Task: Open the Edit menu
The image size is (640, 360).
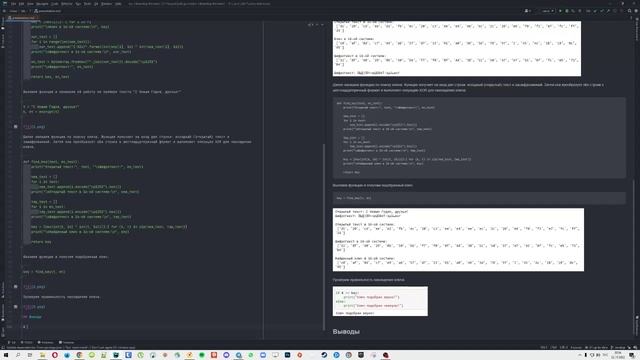Action: tap(21, 4)
